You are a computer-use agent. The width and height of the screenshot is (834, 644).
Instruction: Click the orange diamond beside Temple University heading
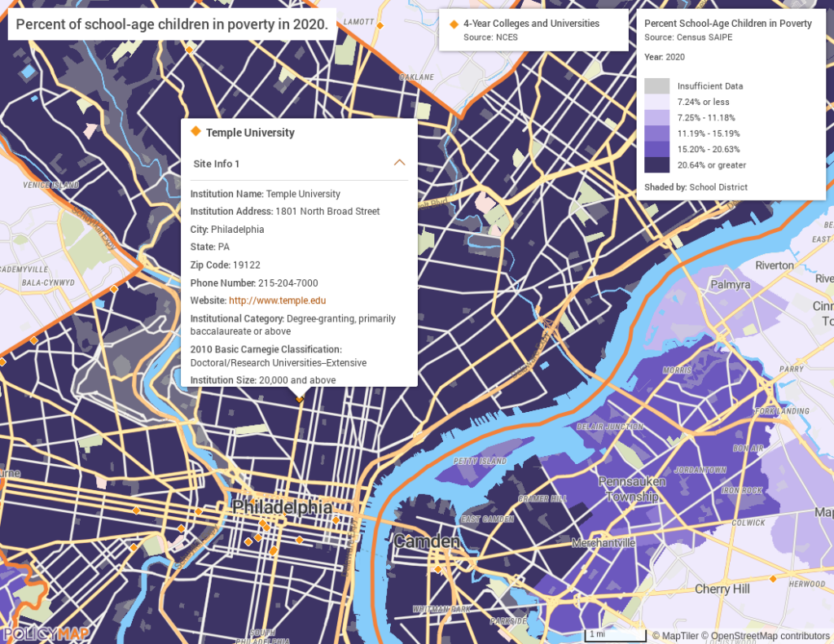click(x=195, y=131)
